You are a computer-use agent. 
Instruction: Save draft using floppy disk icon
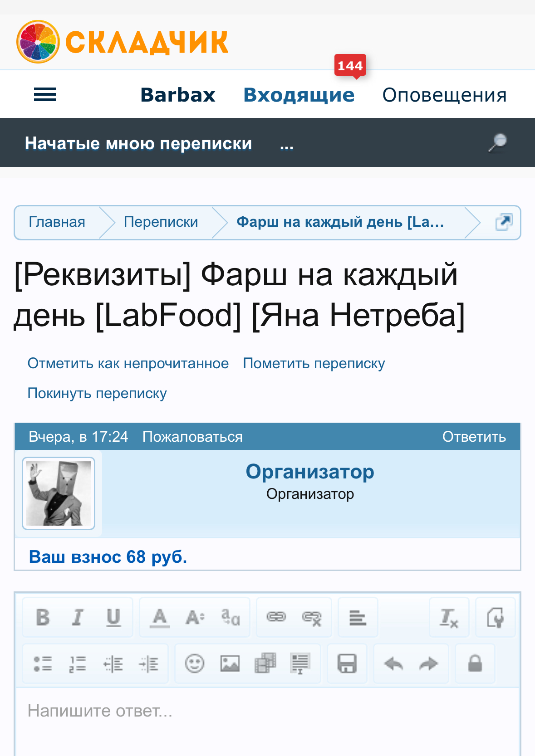347,664
